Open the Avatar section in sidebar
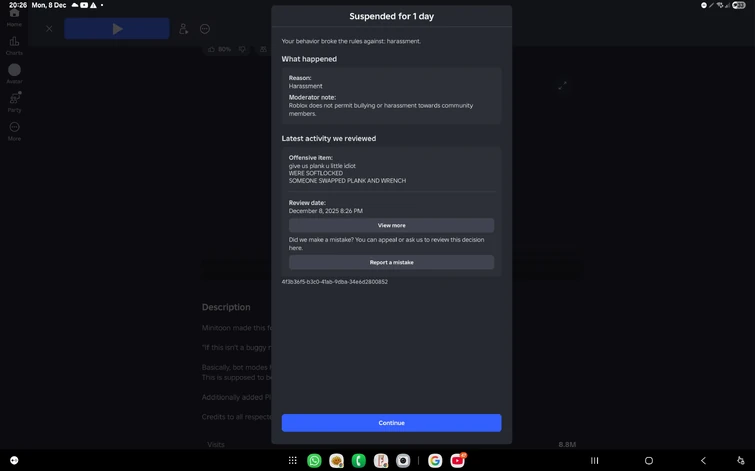Screen dimensions: 755x471 (14, 74)
